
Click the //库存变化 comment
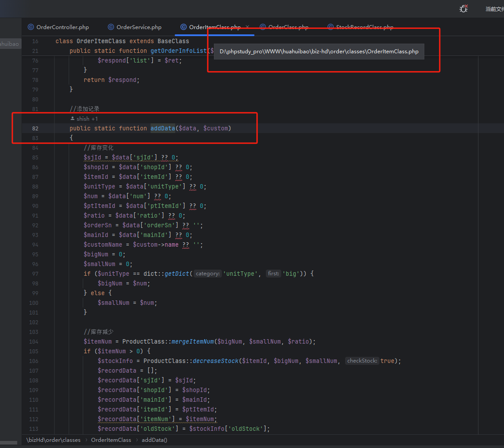pyautogui.click(x=99, y=148)
